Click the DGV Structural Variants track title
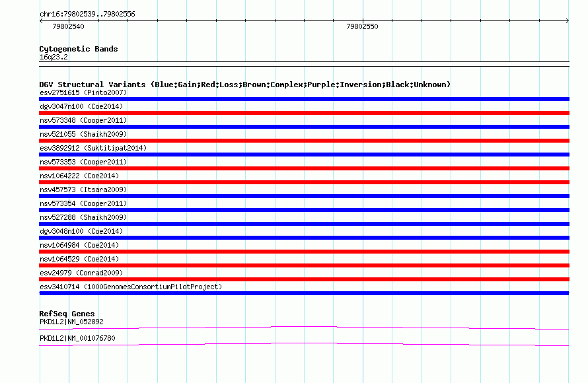588x383 pixels. point(244,85)
